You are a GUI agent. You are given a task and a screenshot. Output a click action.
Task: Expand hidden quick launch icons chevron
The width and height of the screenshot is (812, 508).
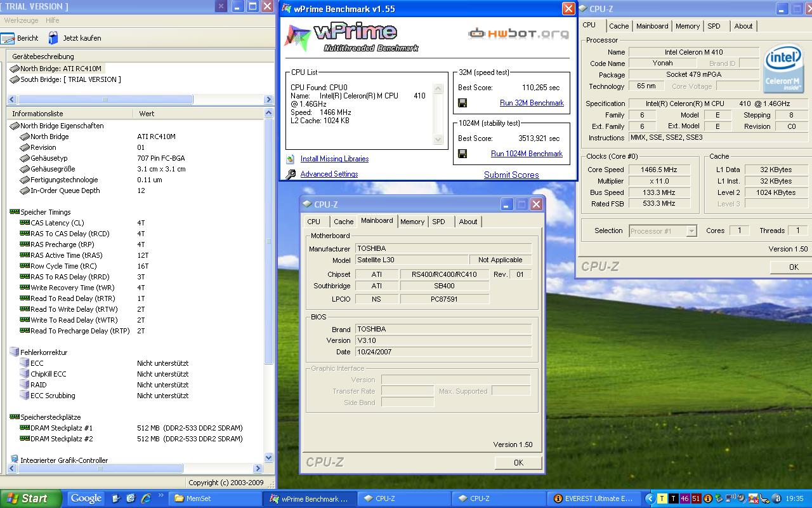(x=161, y=495)
